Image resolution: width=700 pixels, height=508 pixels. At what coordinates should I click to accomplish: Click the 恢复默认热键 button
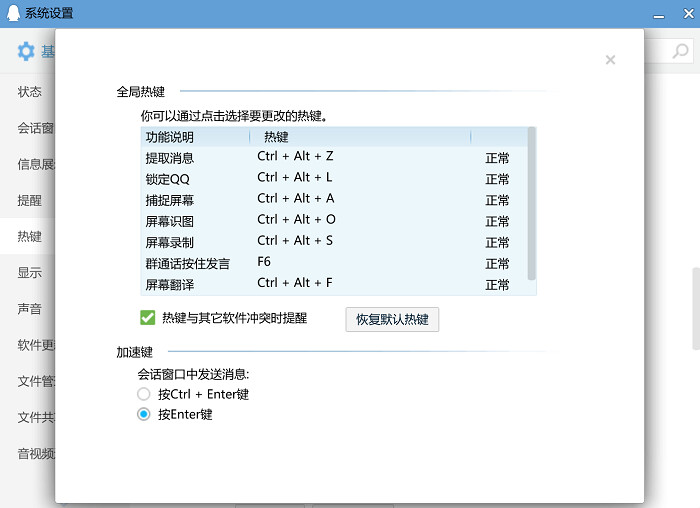point(392,319)
